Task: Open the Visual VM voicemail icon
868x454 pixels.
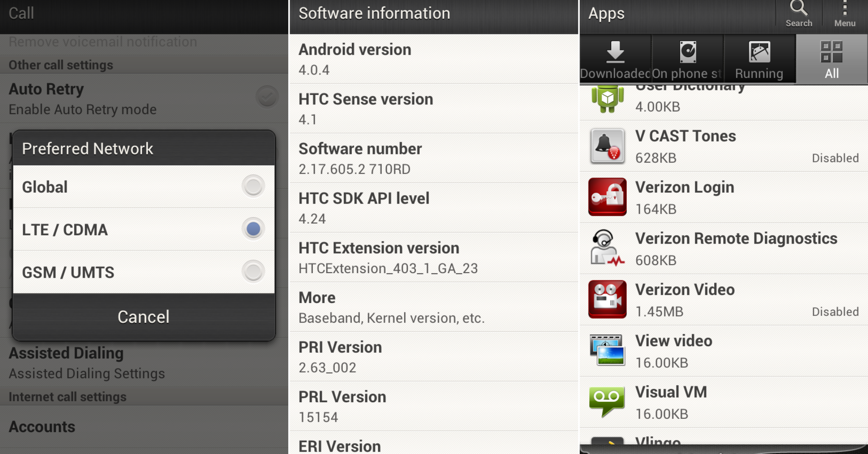Action: click(607, 401)
